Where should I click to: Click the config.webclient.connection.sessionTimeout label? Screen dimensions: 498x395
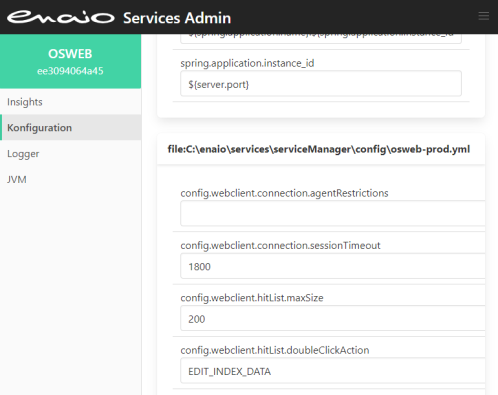point(280,246)
